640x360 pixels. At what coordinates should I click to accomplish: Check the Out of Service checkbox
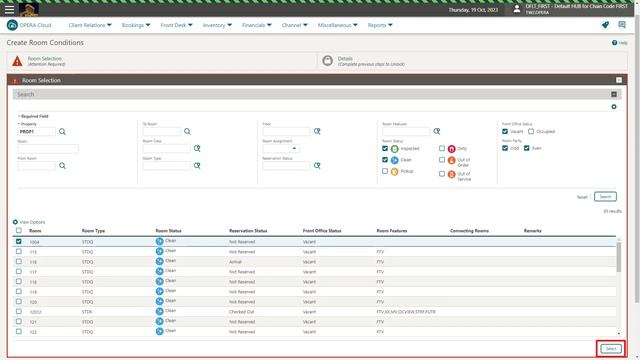(x=442, y=173)
